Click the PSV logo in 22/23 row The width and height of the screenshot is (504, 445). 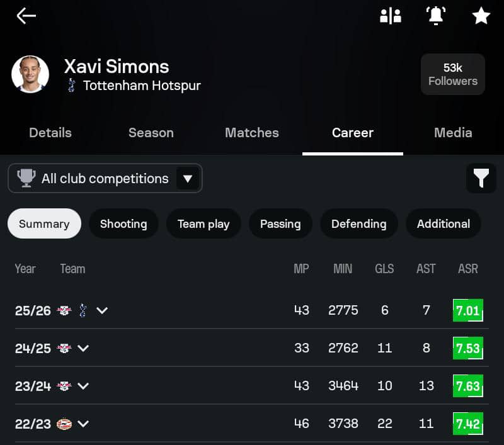point(64,424)
